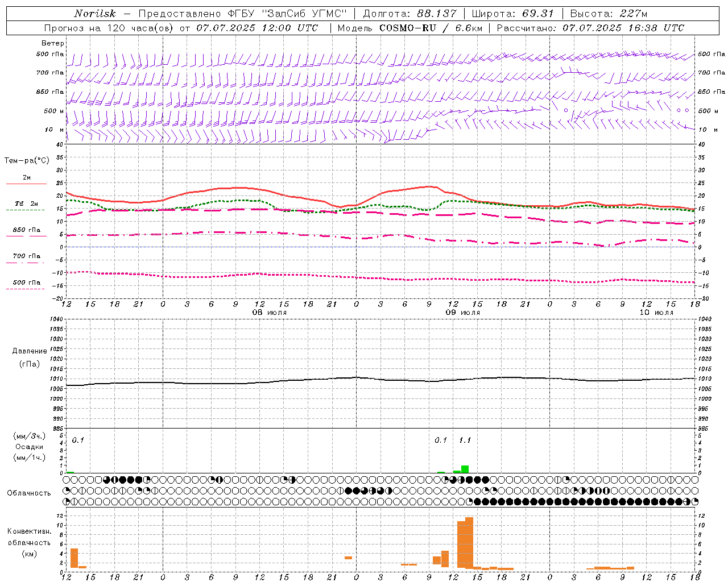Viewport: 728px width, 582px height.
Task: Click the '09 июля' date label
Action: click(462, 313)
